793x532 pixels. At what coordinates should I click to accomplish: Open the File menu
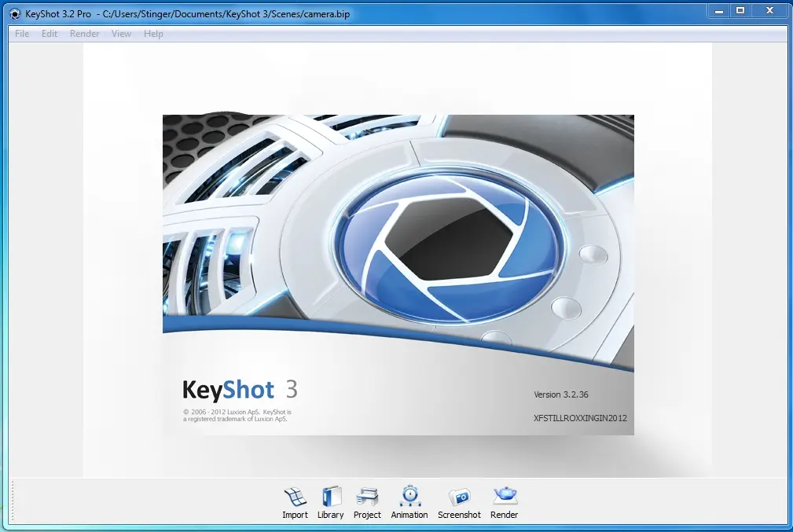[x=22, y=34]
